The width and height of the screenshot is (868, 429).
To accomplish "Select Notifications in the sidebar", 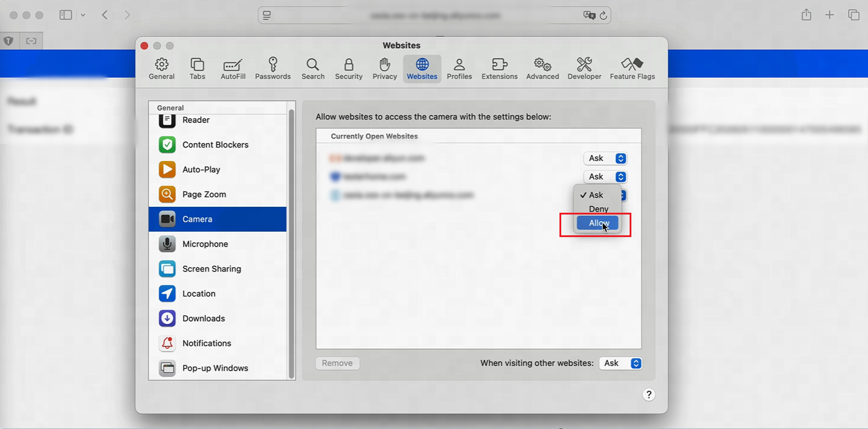I will pyautogui.click(x=218, y=343).
